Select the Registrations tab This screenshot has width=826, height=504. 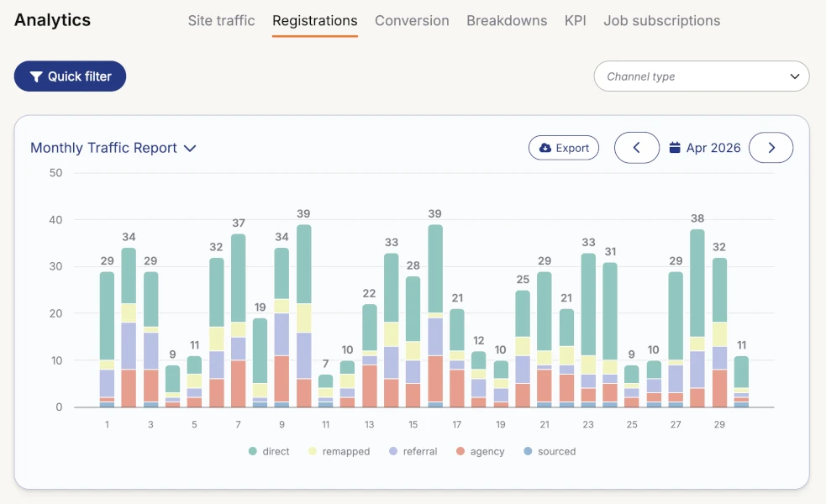click(315, 20)
